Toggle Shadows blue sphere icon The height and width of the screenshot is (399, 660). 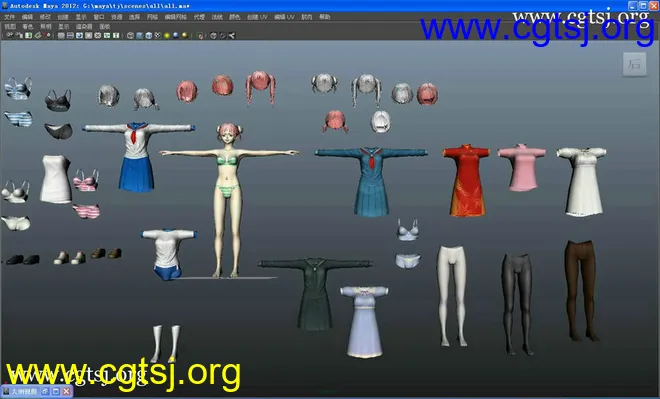click(x=176, y=35)
